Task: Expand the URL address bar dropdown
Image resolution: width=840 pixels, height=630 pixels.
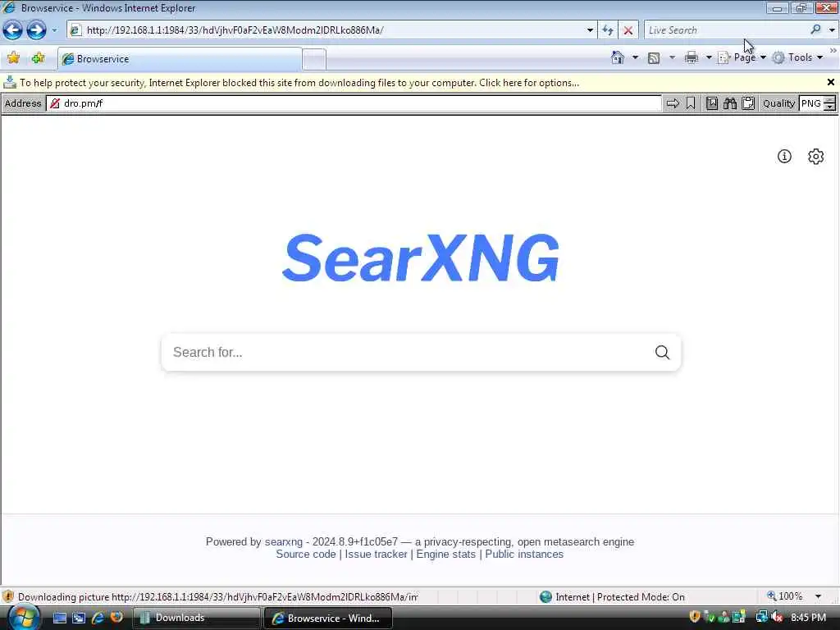Action: (x=590, y=30)
